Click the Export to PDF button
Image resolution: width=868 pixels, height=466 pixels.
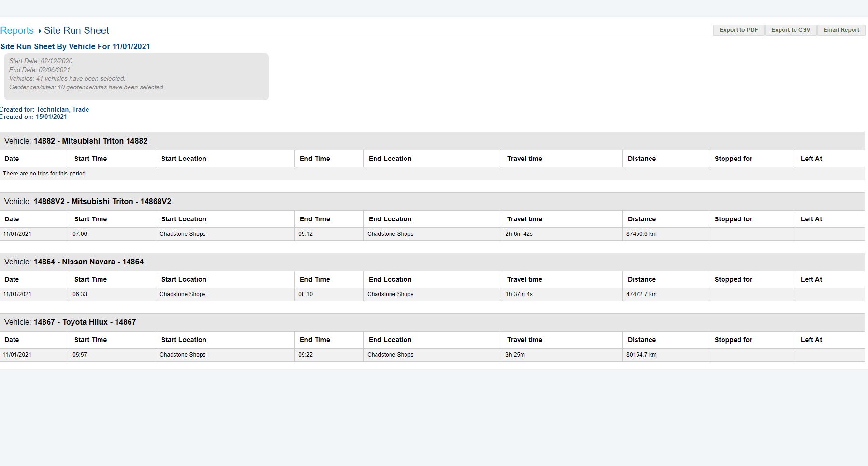(x=738, y=30)
